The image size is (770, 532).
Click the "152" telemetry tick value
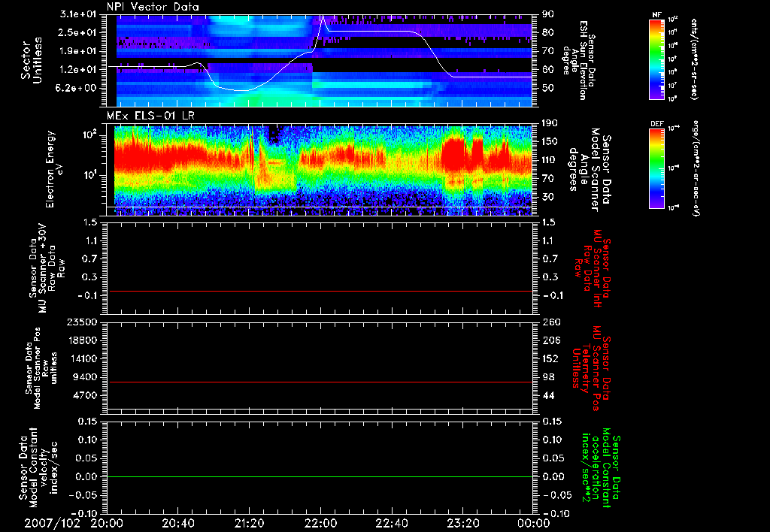[x=550, y=358]
